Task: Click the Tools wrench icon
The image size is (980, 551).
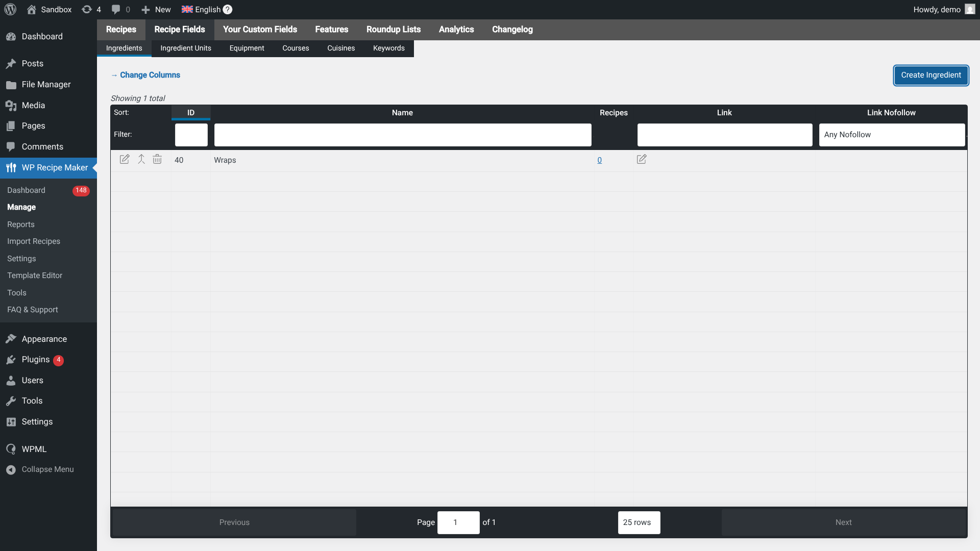Action: pos(11,401)
